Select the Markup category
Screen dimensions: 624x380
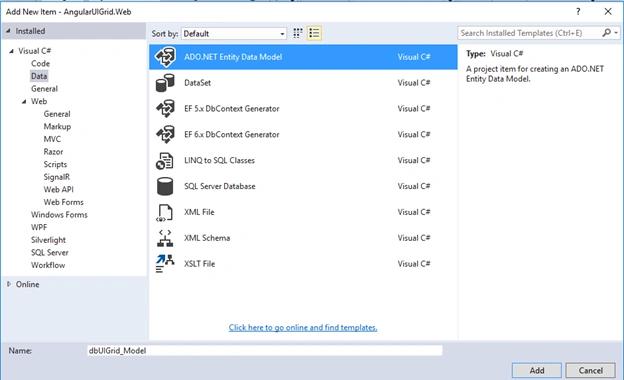[x=57, y=127]
